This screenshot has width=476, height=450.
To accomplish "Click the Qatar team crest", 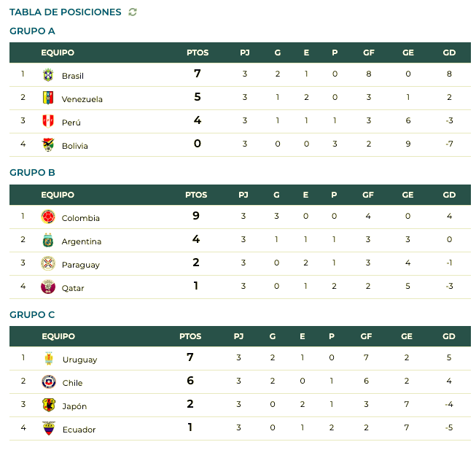I will [x=48, y=287].
